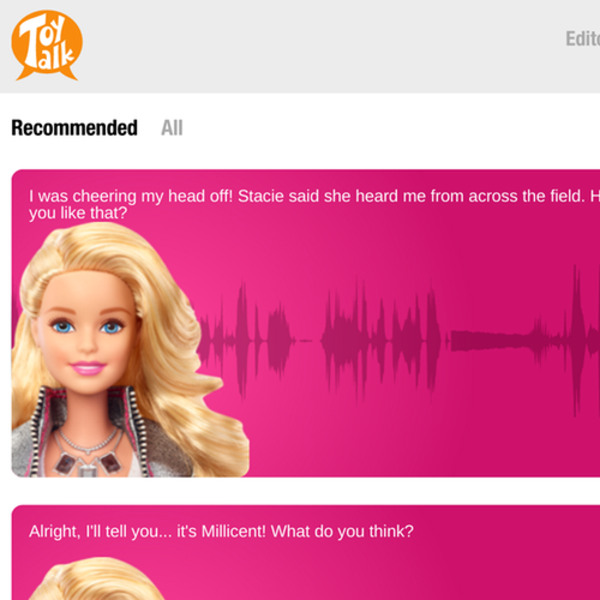Click the flat quiet section of waveform
600x600 pixels.
pyautogui.click(x=490, y=341)
